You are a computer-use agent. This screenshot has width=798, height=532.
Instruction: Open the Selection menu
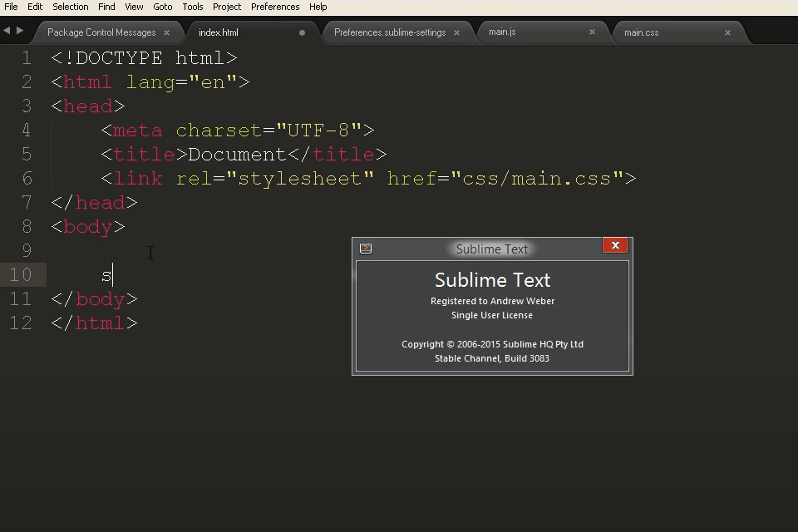tap(70, 7)
